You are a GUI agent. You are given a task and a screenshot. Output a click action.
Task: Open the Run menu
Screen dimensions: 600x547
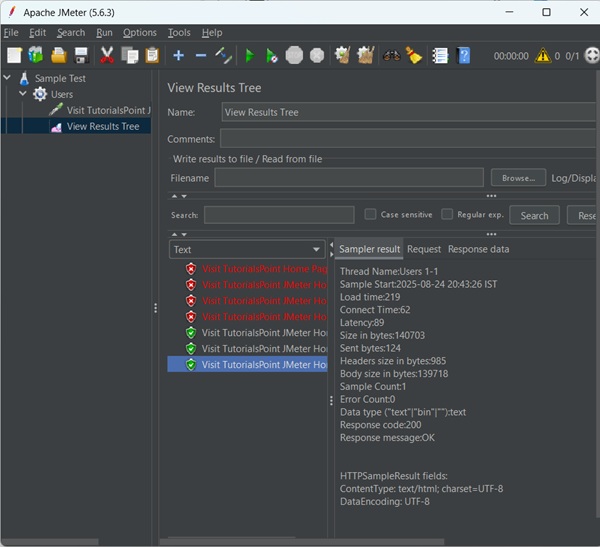point(104,33)
